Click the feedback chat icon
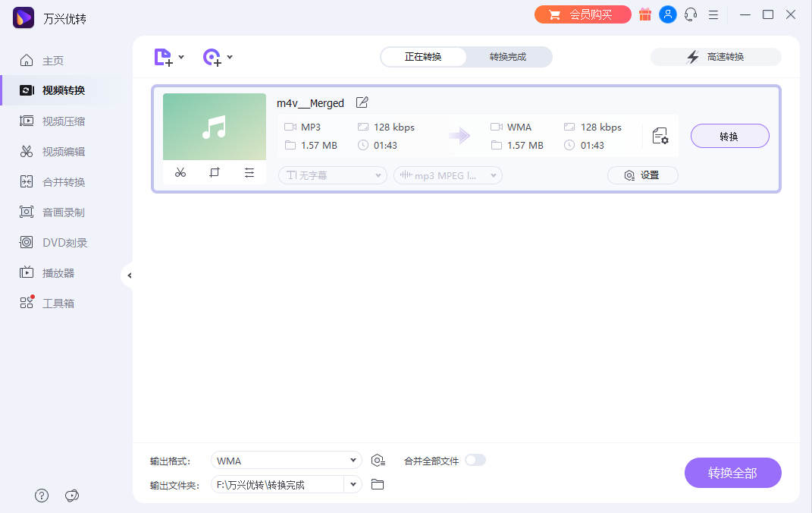The image size is (812, 513). (72, 496)
